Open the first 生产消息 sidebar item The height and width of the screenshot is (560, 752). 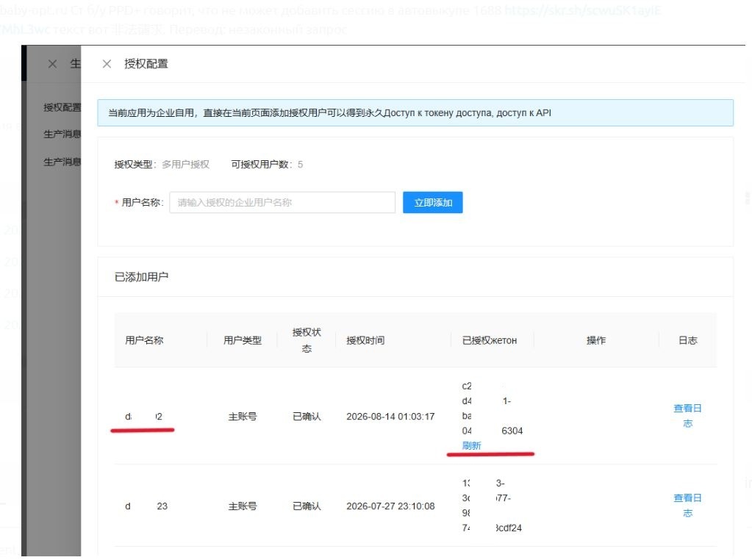point(62,134)
